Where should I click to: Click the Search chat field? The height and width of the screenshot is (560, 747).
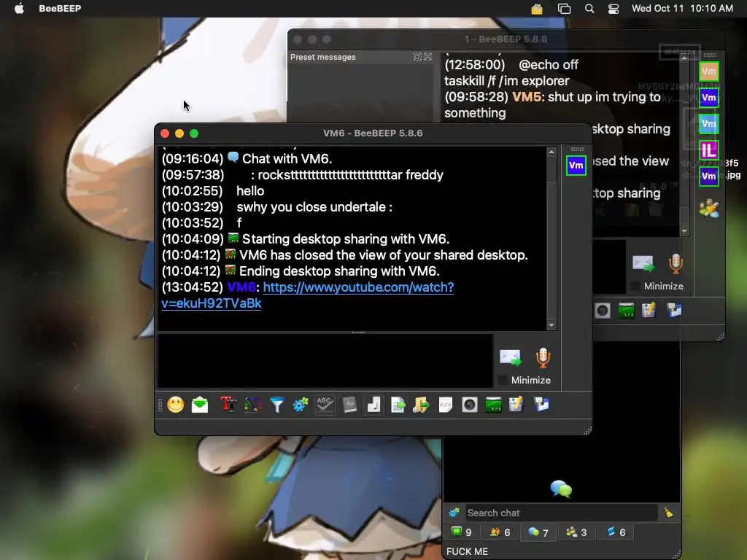[x=561, y=513]
